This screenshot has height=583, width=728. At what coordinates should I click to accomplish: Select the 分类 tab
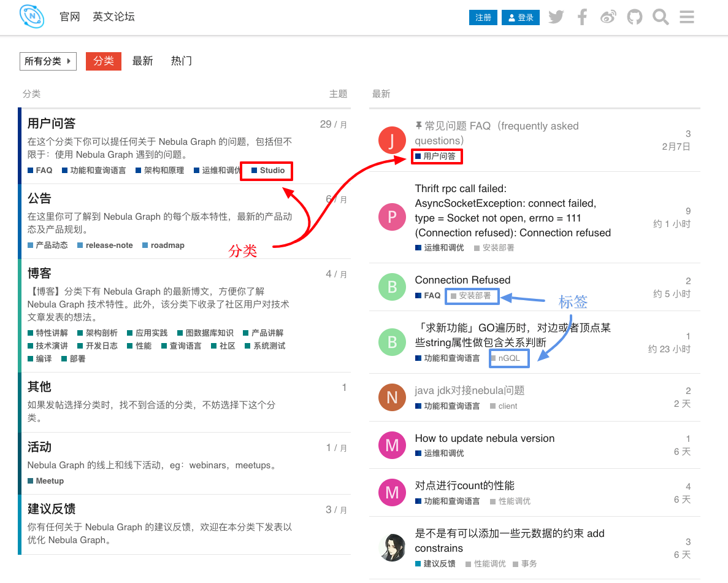pyautogui.click(x=104, y=61)
